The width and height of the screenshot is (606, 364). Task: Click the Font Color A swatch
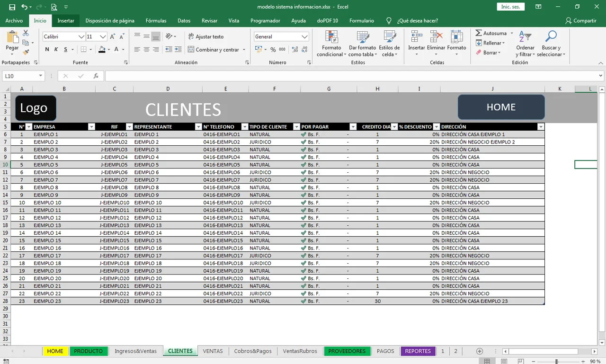click(x=117, y=49)
